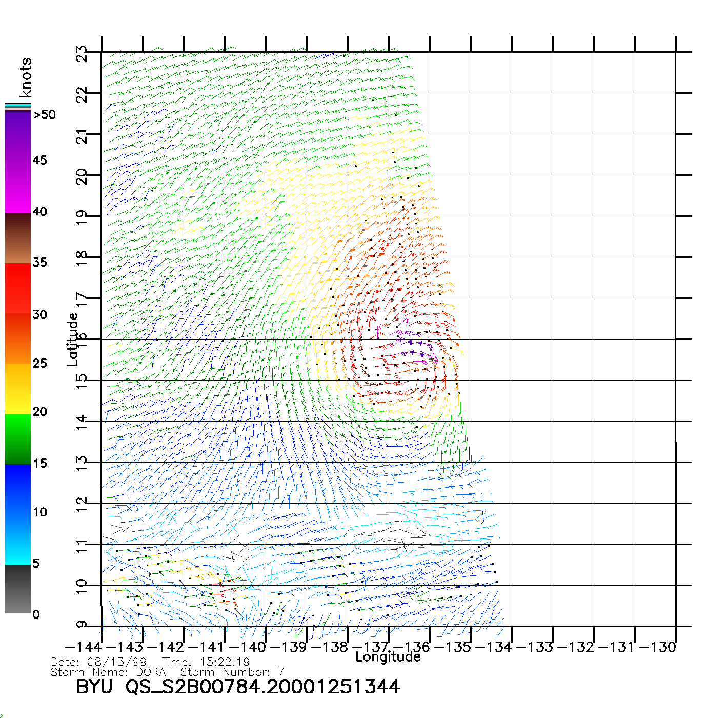The height and width of the screenshot is (718, 728).
Task: Click the "BYU QS_S2B00784.20001251344" title text
Action: 238,687
